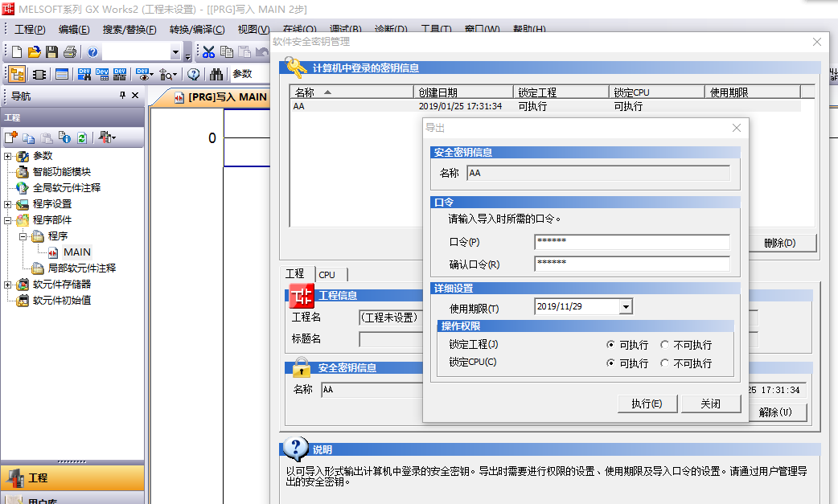The image size is (838, 504).
Task: Click the New project icon in toolbar
Action: [x=16, y=52]
